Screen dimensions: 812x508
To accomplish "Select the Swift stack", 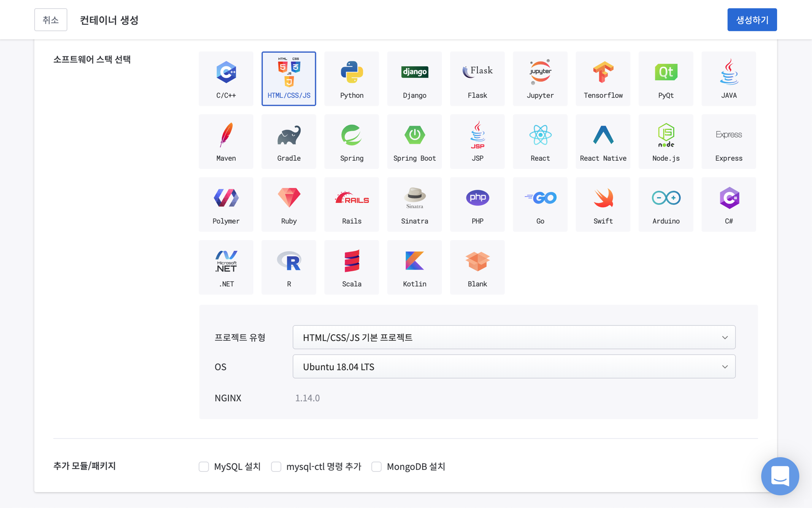I will coord(603,204).
